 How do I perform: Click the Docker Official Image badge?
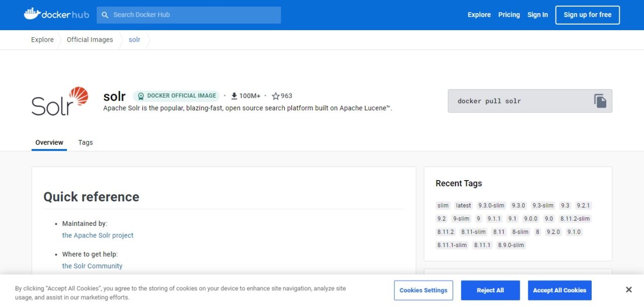[x=176, y=96]
